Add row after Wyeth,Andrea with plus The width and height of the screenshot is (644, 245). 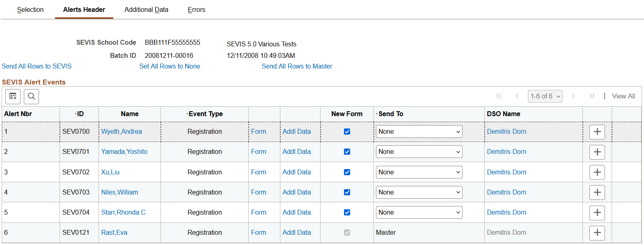pos(597,132)
